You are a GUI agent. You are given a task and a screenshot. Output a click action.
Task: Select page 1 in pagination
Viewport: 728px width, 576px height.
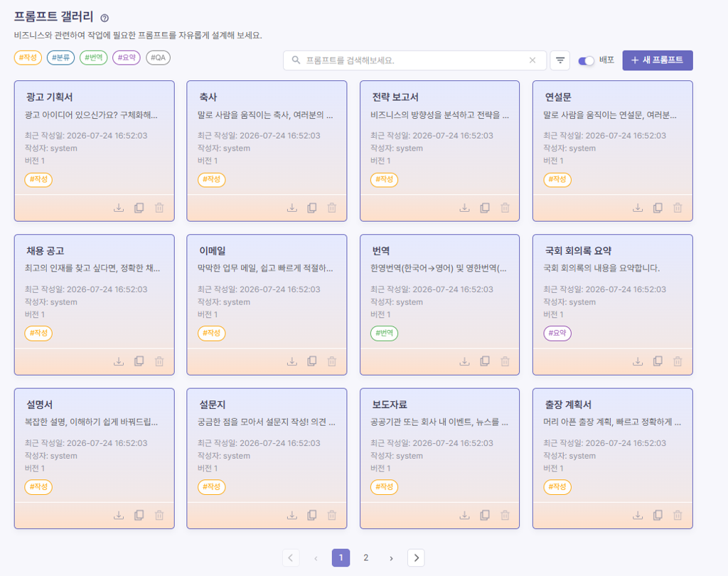[x=341, y=558]
